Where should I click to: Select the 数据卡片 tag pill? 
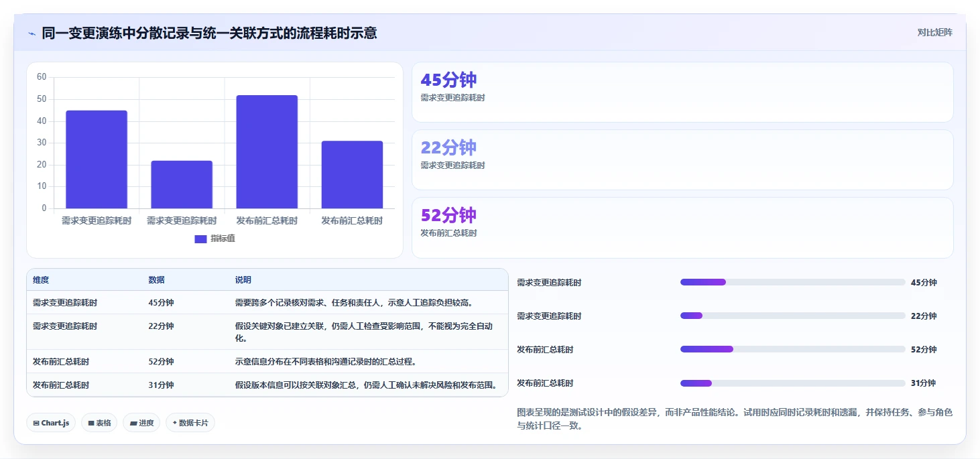click(190, 423)
